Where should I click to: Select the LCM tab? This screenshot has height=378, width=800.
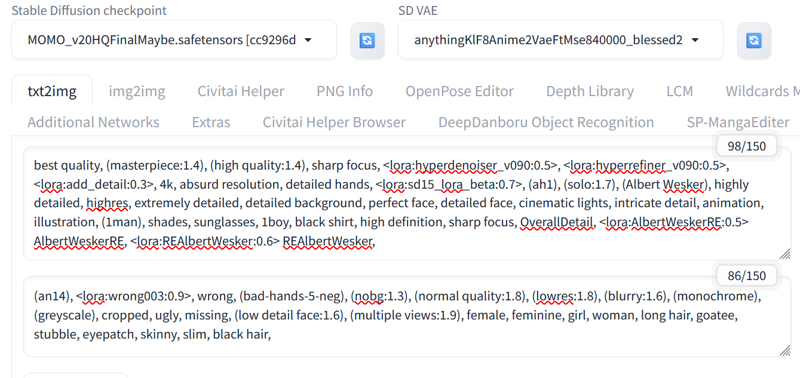pos(680,91)
